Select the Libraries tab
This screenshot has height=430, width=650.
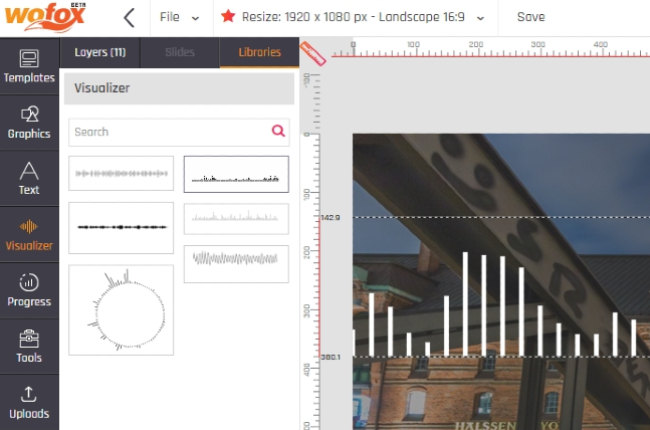tap(259, 52)
